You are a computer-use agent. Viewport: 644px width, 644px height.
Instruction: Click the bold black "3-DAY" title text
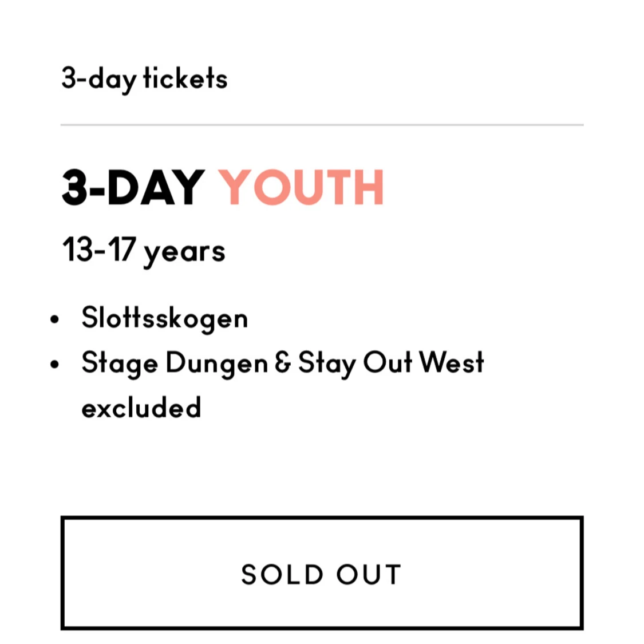(133, 187)
